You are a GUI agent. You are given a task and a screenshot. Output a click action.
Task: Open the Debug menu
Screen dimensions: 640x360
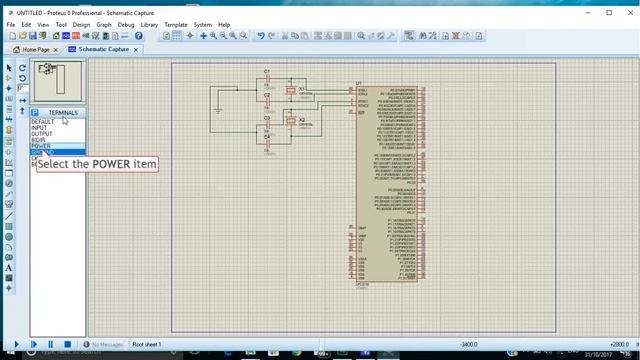click(x=126, y=24)
